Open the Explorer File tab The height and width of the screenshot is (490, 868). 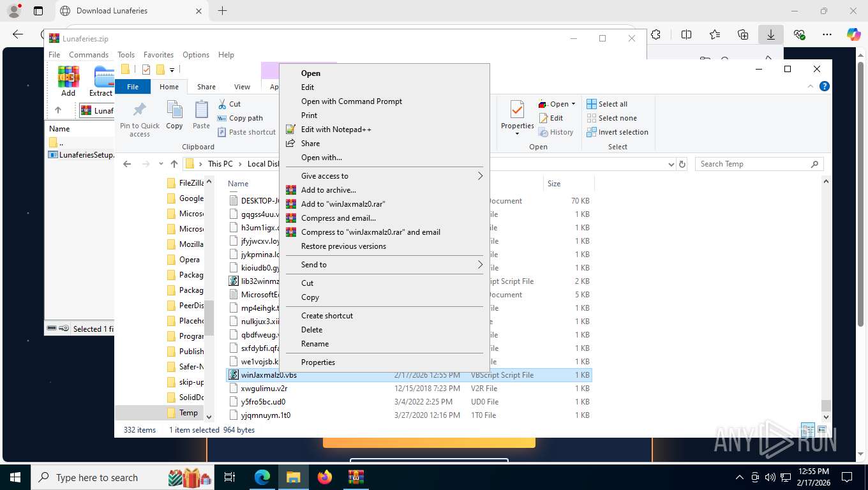tap(133, 87)
